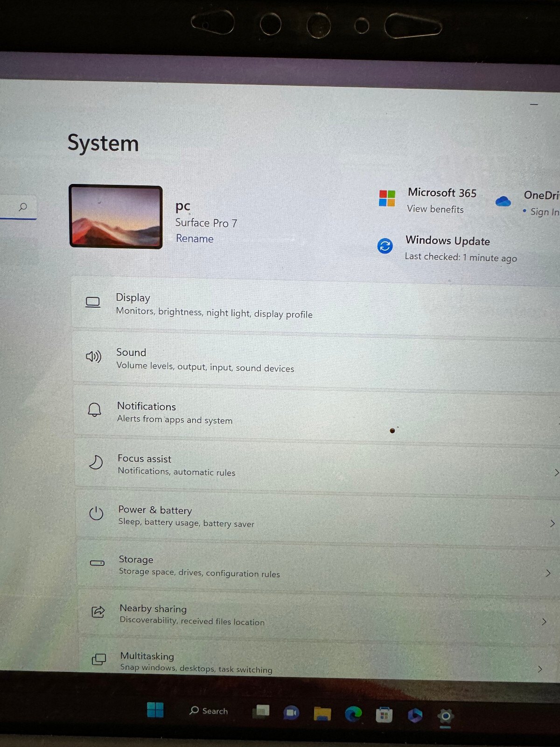Click the Multitasking windows icon

(99, 659)
